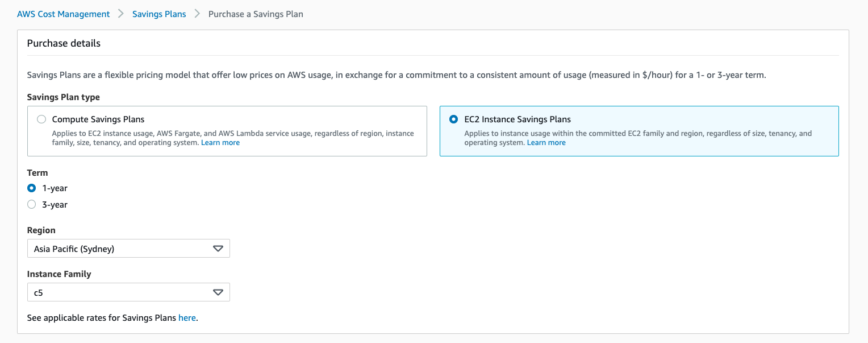Choose the 3-year term option
The height and width of the screenshot is (343, 868).
pyautogui.click(x=32, y=205)
